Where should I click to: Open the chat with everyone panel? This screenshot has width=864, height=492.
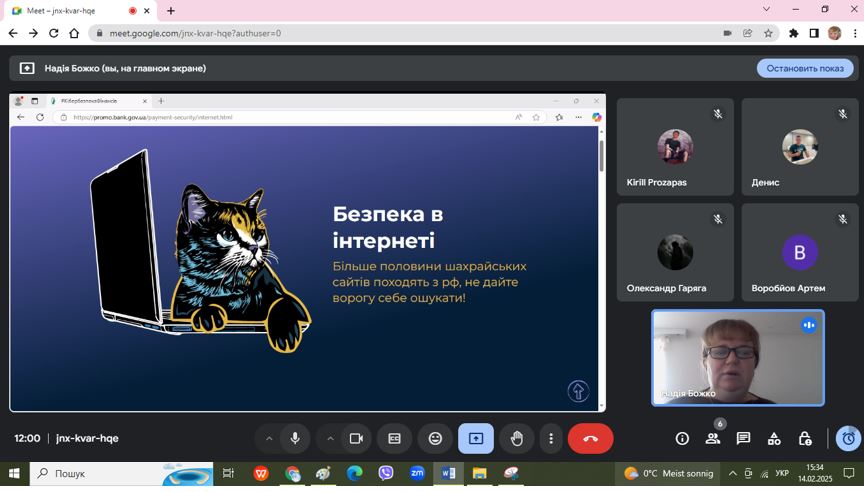point(743,438)
